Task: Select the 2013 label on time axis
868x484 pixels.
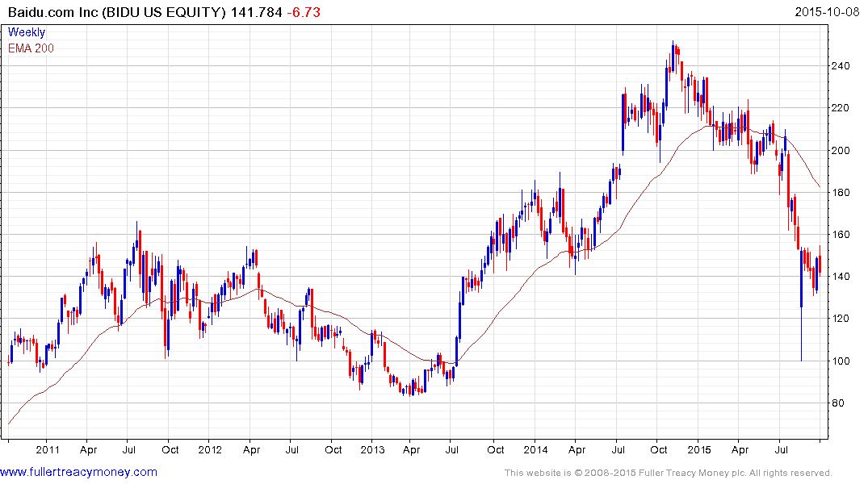Action: (x=372, y=450)
